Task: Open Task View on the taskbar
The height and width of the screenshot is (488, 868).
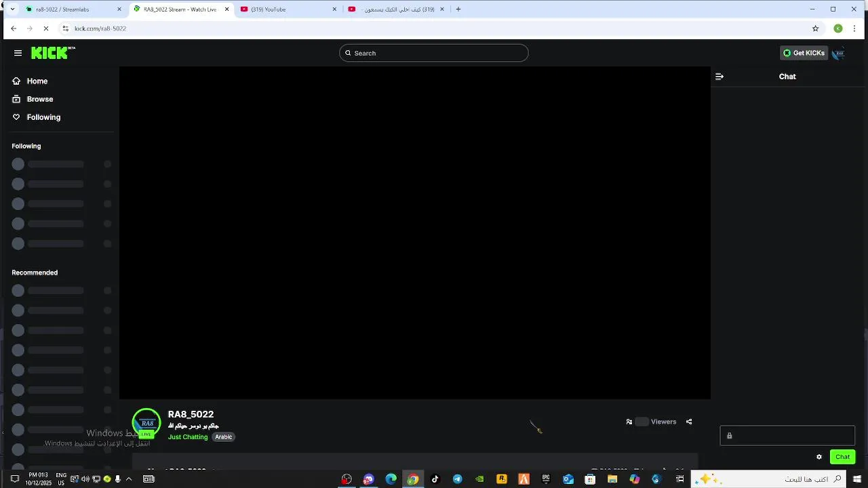Action: click(x=679, y=479)
